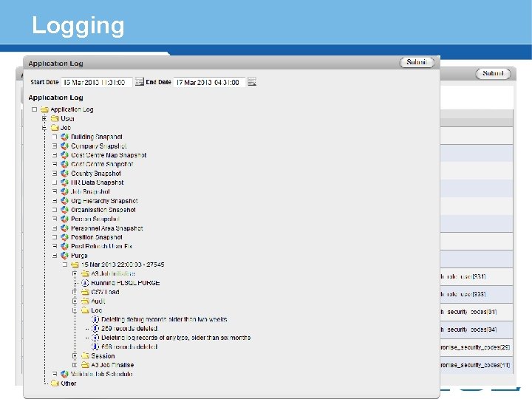
Task: Click the Org Hierarchy Snapshot job icon
Action: (64, 201)
